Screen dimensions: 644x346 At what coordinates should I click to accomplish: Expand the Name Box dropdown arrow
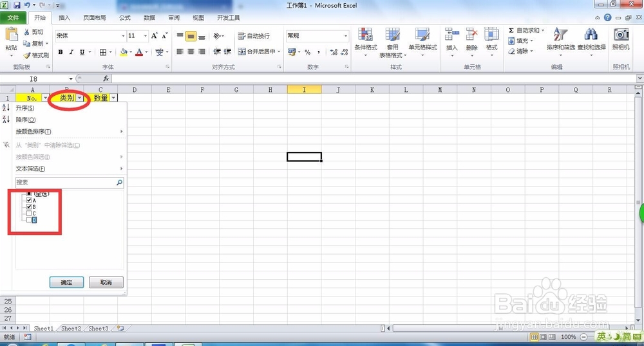pyautogui.click(x=71, y=78)
